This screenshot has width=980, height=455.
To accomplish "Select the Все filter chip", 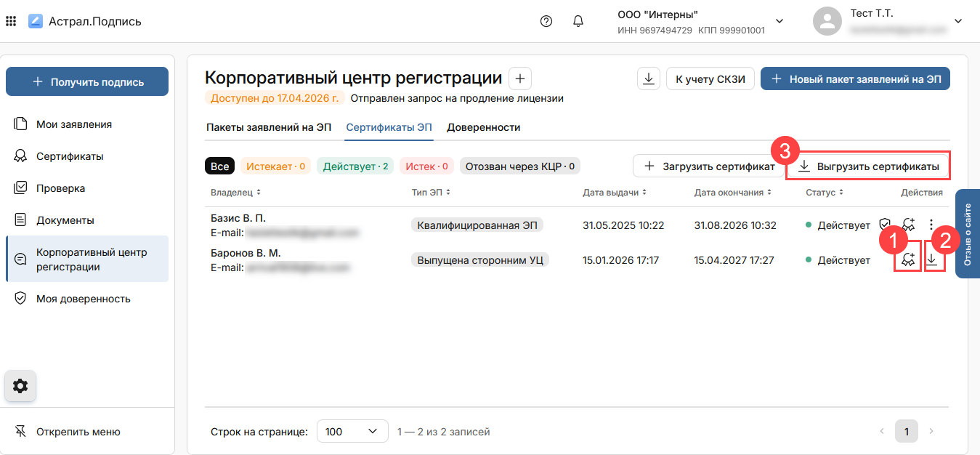I will [219, 166].
